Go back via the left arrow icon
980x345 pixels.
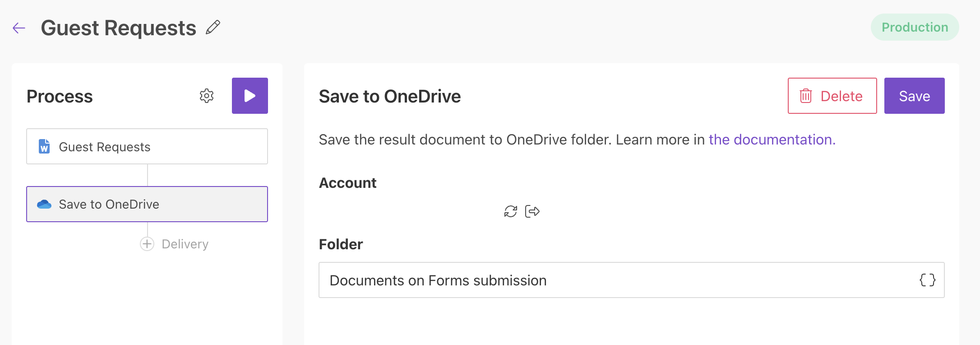tap(18, 28)
